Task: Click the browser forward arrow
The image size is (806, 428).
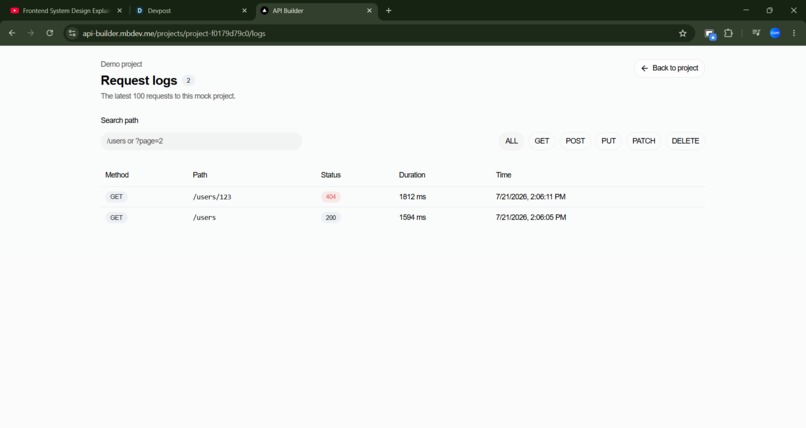Action: (x=31, y=33)
